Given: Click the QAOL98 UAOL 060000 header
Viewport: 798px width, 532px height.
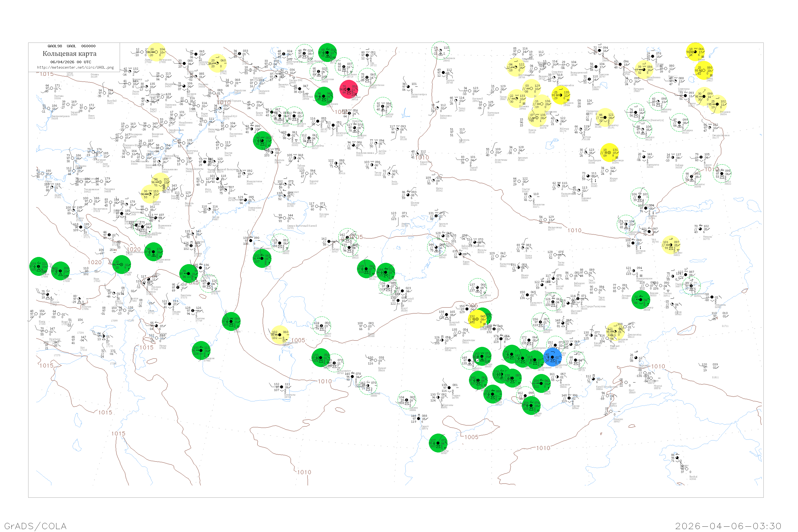Looking at the screenshot, I should [x=71, y=46].
